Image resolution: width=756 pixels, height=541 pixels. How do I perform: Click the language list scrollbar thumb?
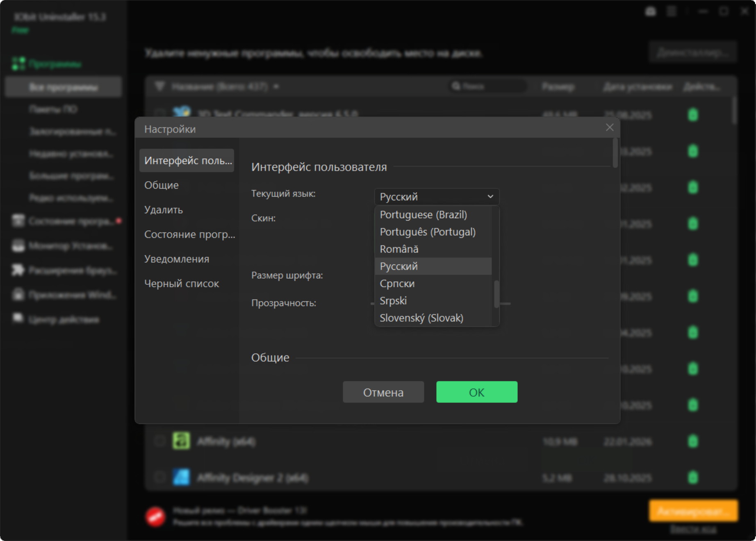tap(496, 293)
